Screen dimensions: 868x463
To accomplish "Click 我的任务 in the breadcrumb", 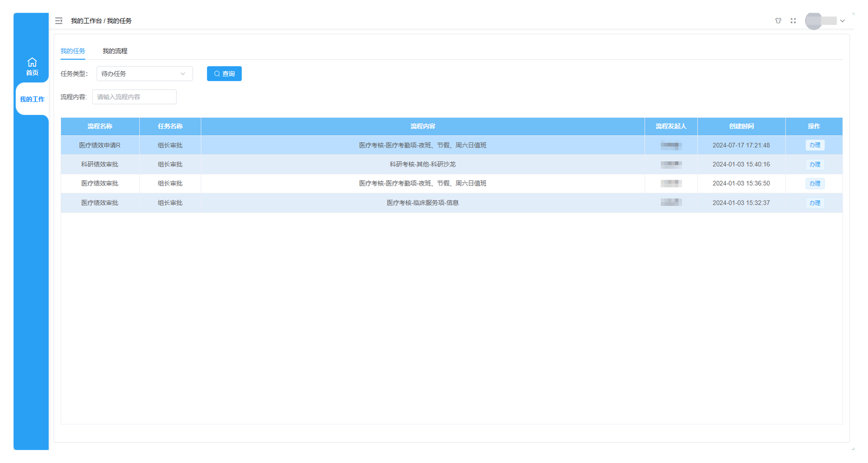I will 119,21.
